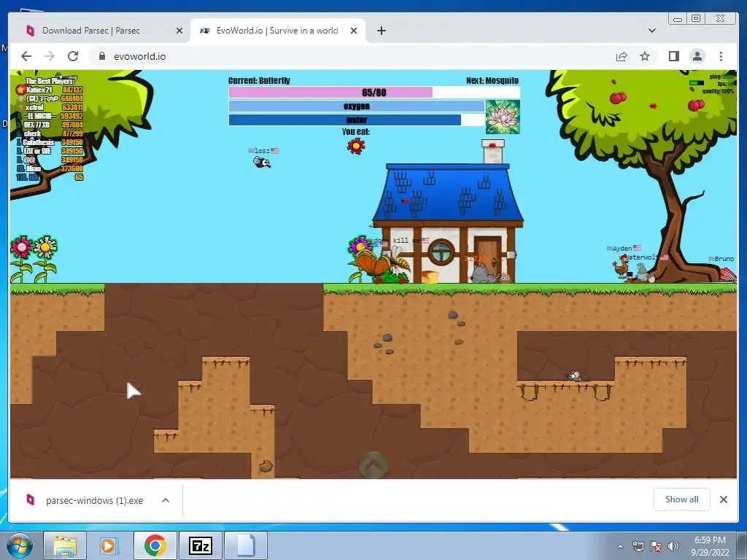The image size is (747, 560).
Task: Open 7-Zip from the taskbar
Action: pos(200,545)
